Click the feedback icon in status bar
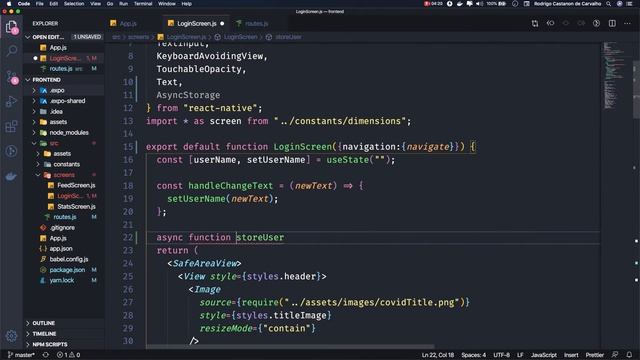 (615, 355)
